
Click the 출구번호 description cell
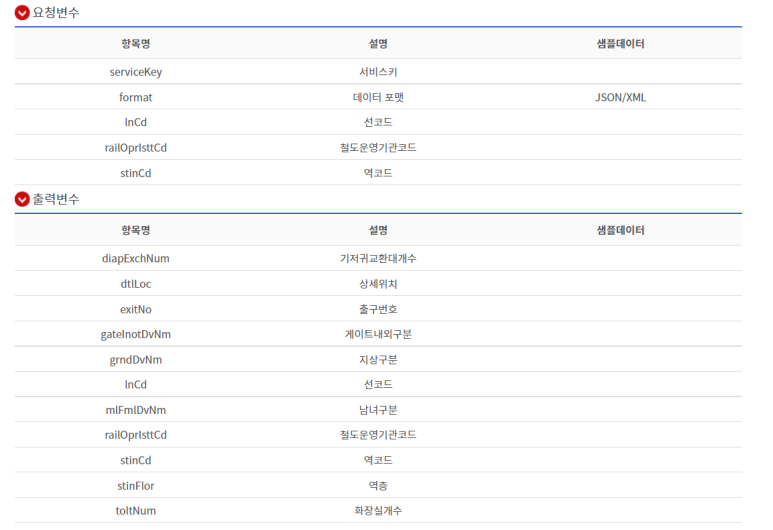tap(378, 309)
